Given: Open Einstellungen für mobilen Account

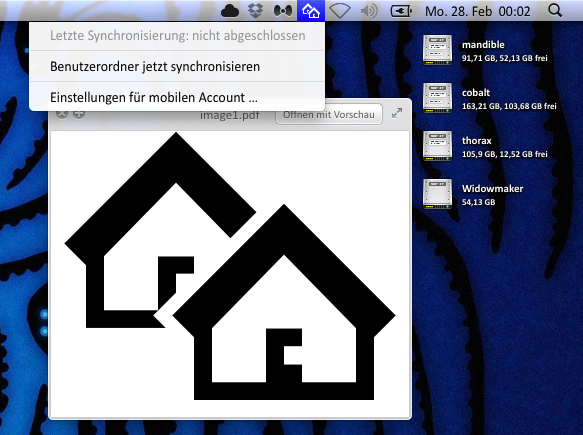Looking at the screenshot, I should 177,97.
